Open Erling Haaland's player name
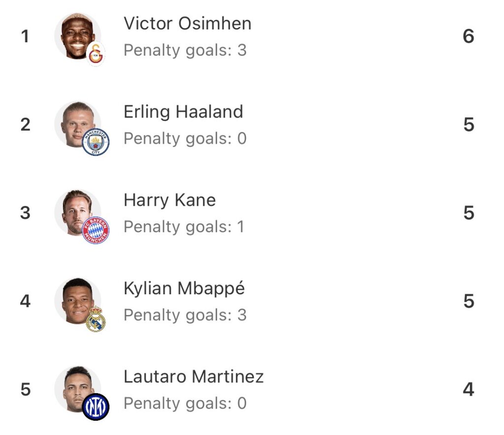This screenshot has height=435, width=504. tap(183, 112)
